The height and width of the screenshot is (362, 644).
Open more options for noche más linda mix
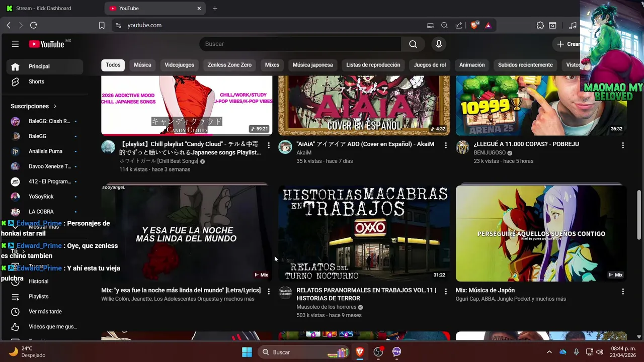point(269,291)
